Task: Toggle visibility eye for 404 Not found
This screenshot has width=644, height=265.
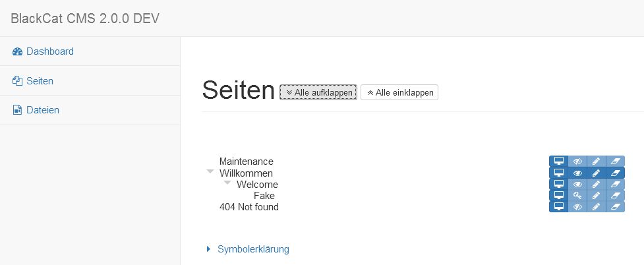Action: point(577,207)
